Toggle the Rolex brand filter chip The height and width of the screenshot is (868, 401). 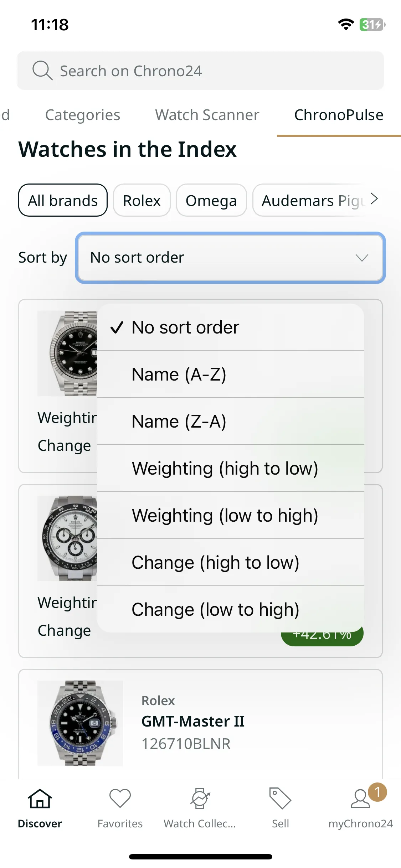pos(142,200)
